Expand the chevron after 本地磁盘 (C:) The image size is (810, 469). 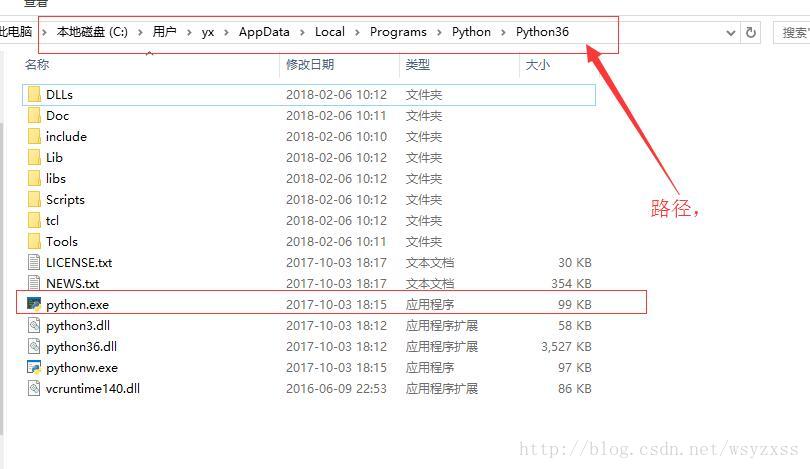click(x=140, y=33)
